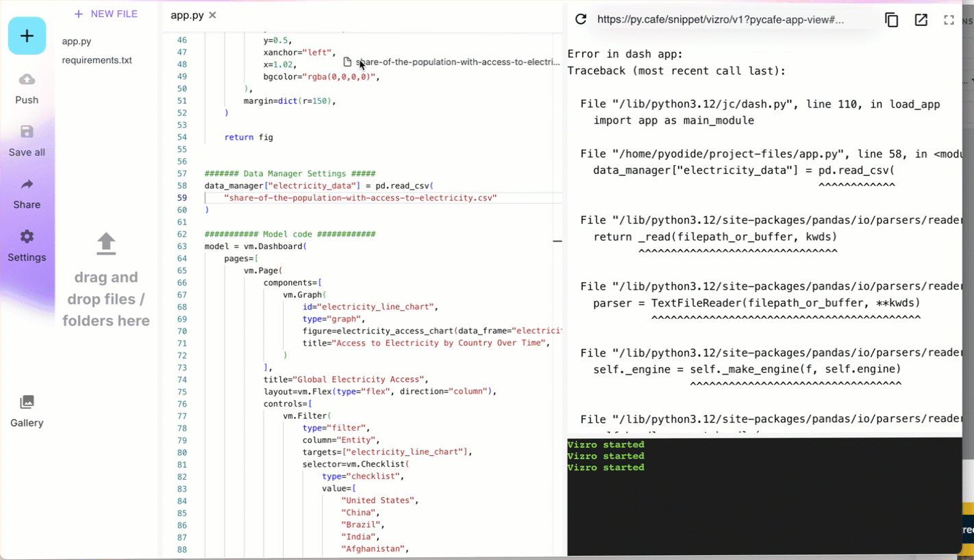Select app.py in the file list
Image resolution: width=974 pixels, height=560 pixels.
[77, 41]
